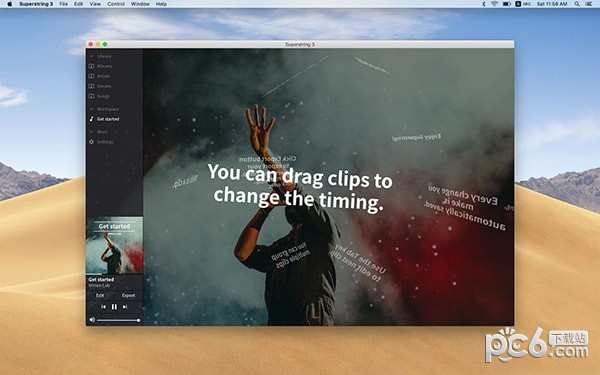
Task: Open the Albums library section
Action: tap(101, 66)
